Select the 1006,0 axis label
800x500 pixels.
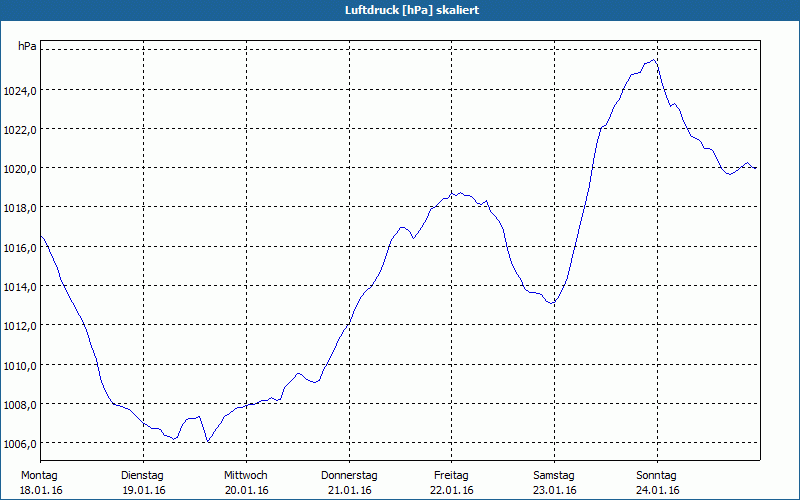(20, 444)
